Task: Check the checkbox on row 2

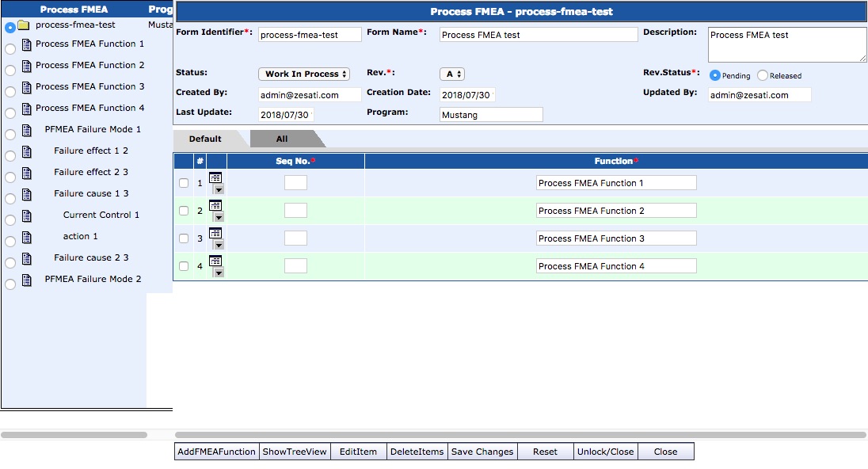Action: coord(182,211)
